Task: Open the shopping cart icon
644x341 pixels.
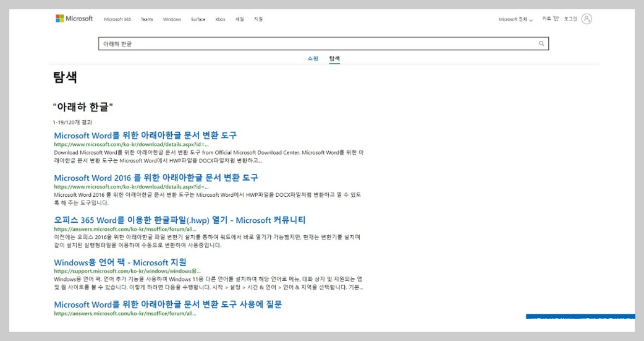Action: click(556, 19)
